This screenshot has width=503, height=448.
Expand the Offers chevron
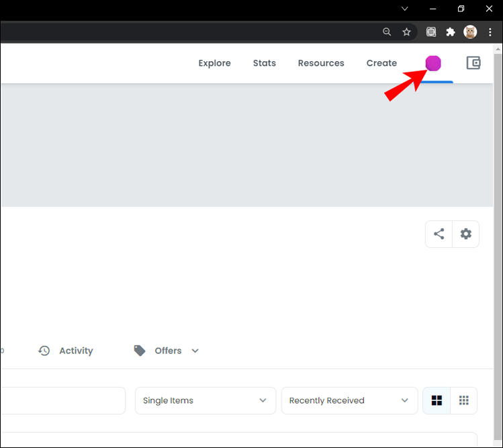(195, 351)
